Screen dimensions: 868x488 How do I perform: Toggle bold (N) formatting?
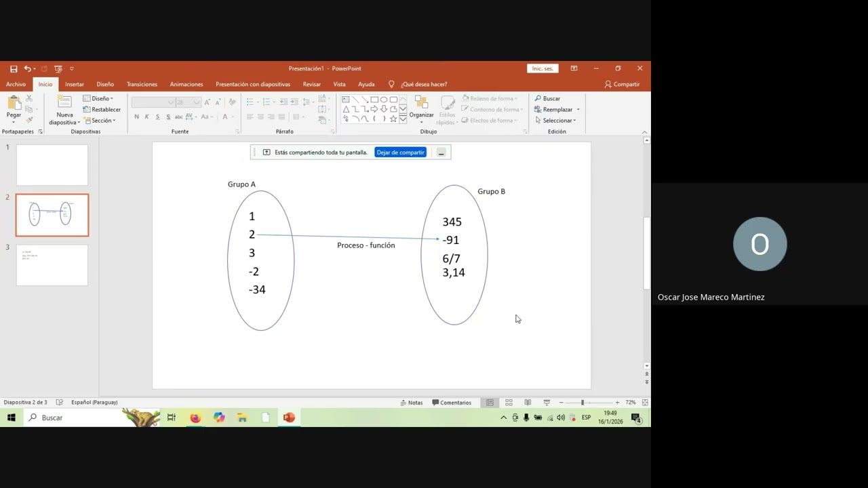point(137,117)
